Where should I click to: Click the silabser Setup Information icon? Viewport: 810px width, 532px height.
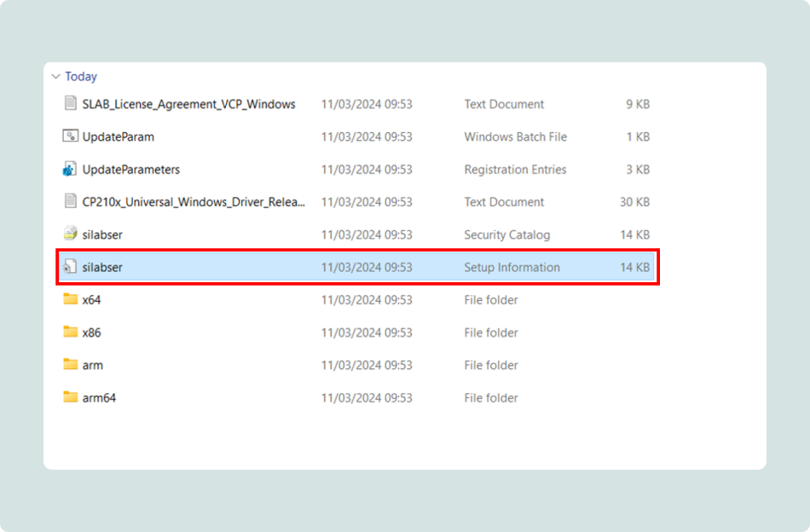point(70,267)
